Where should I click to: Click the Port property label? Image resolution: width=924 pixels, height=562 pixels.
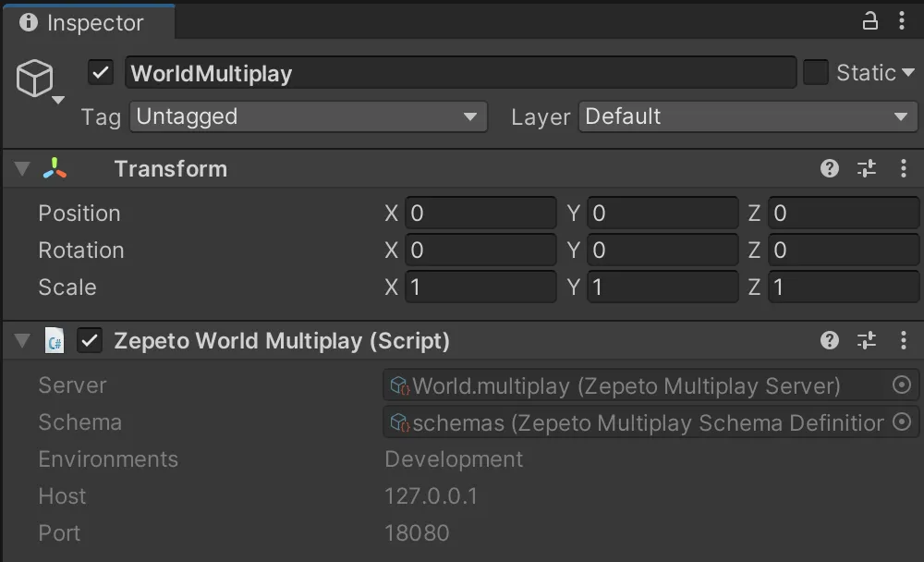[x=59, y=533]
